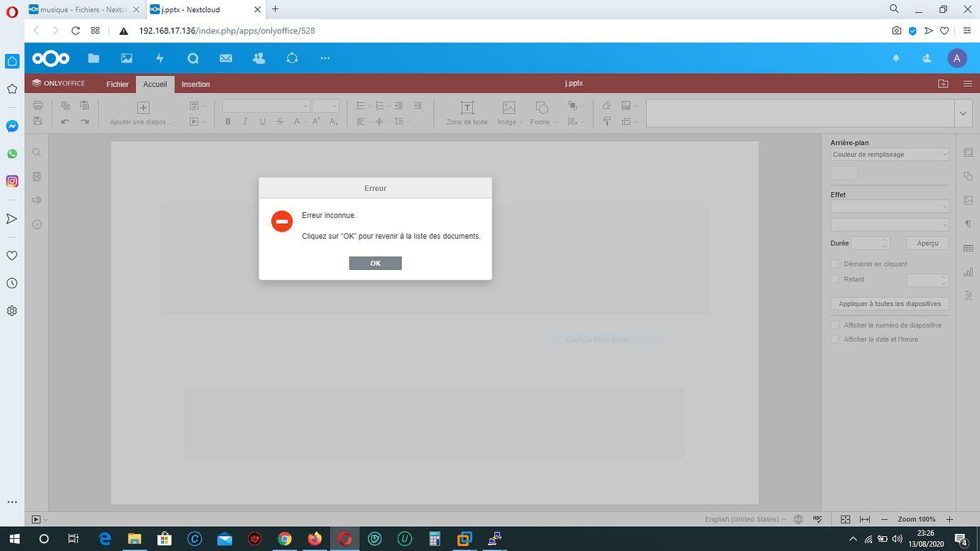The image size is (980, 551).
Task: Open the chart settings panel
Action: pyautogui.click(x=968, y=272)
